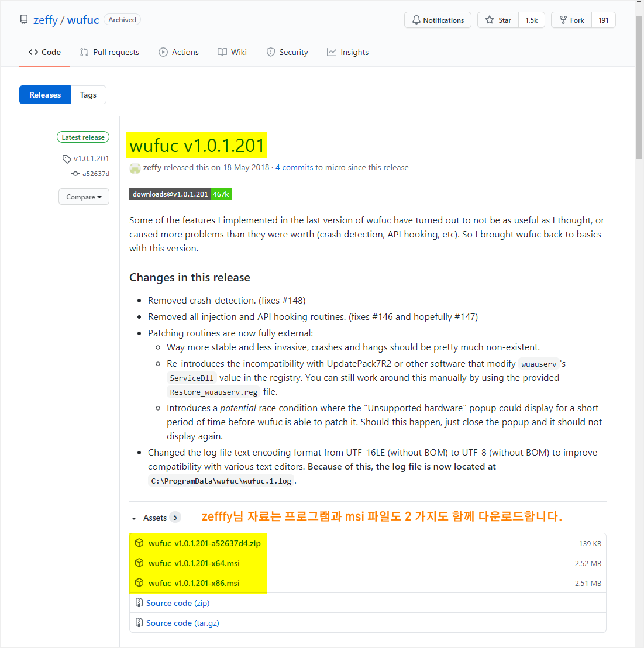Viewport: 644px width, 648px height.
Task: Click the 139 KB size of zip asset
Action: 590,543
